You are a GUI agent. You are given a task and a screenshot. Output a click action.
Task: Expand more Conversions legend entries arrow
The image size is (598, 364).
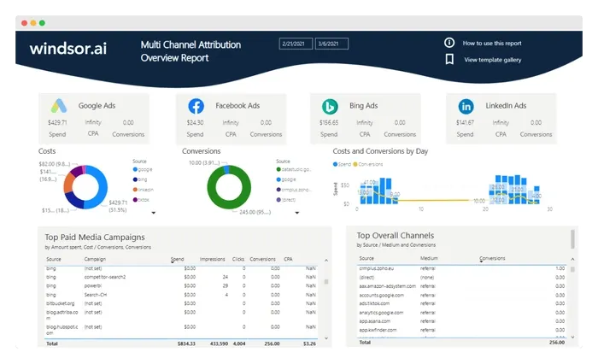tap(297, 213)
